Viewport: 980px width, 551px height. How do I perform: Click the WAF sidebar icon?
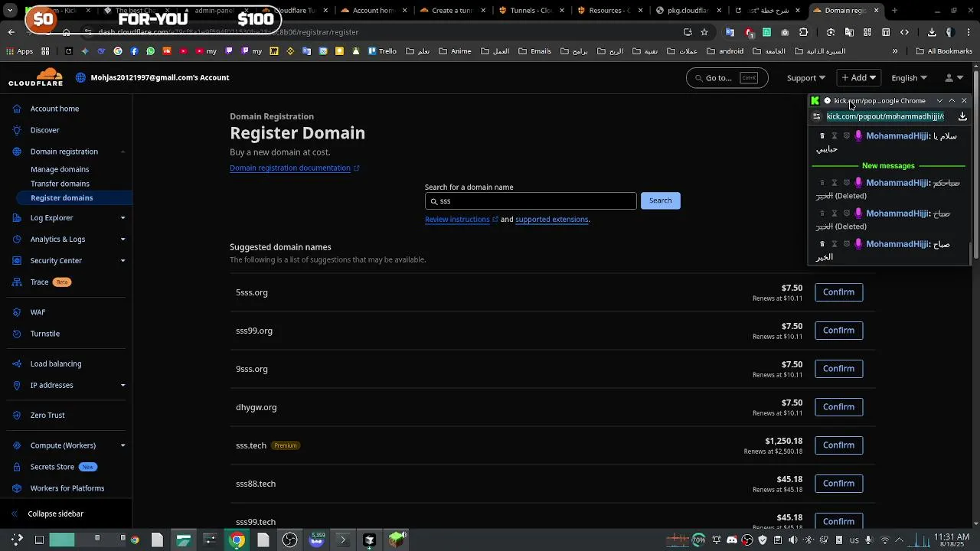(x=17, y=312)
